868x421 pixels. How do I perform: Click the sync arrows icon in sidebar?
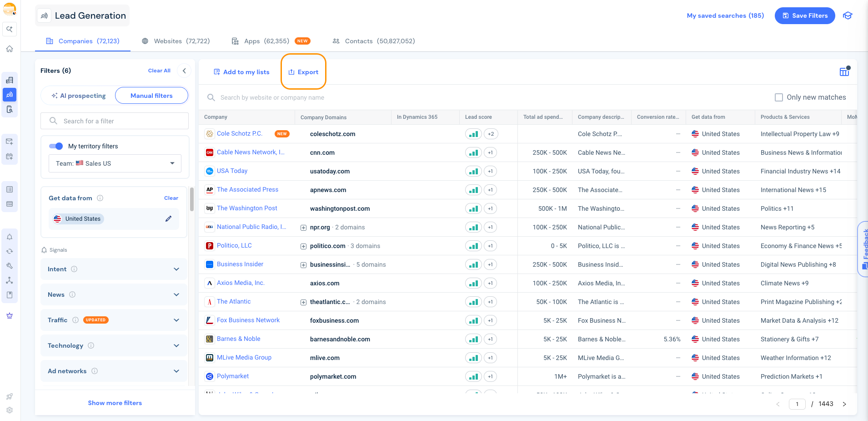coord(10,251)
